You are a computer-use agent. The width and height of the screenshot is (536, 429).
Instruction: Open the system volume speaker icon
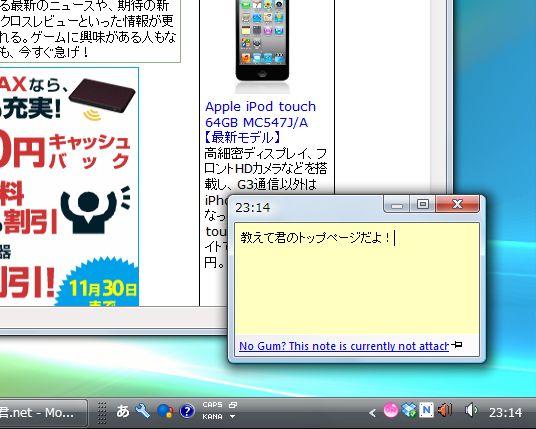[x=471, y=410]
